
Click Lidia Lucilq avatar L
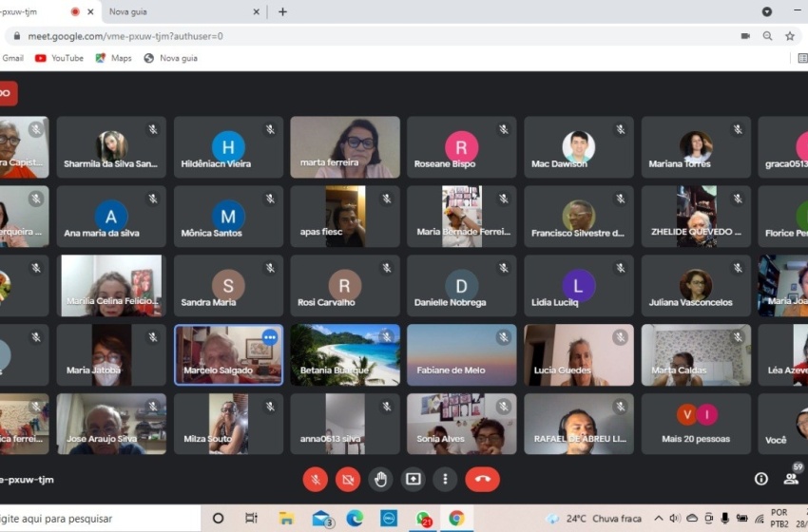[x=578, y=285]
